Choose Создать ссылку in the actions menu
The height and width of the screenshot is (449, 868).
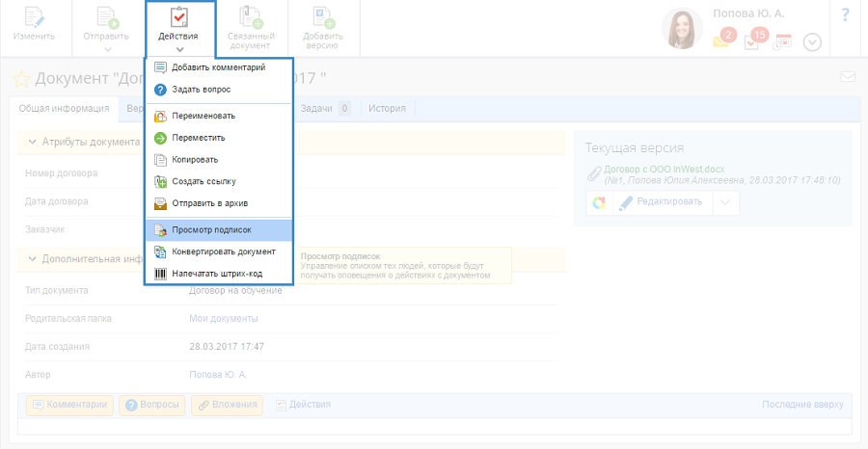(219, 181)
